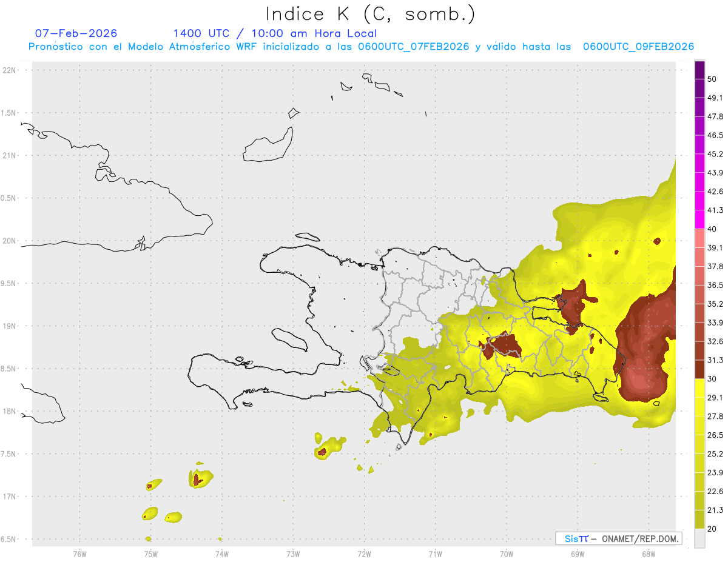Image resolution: width=728 pixels, height=562 pixels.
Task: Click the date "07-Feb-2026"
Action: [x=76, y=33]
